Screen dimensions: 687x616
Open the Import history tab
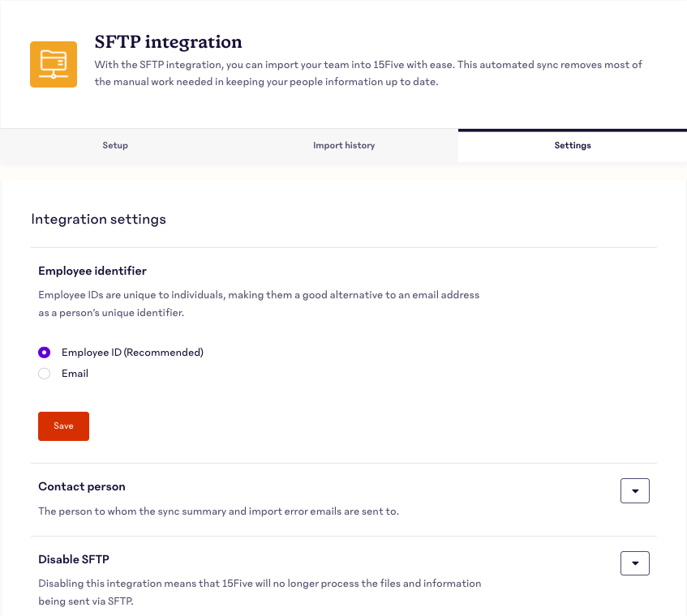[x=344, y=146]
